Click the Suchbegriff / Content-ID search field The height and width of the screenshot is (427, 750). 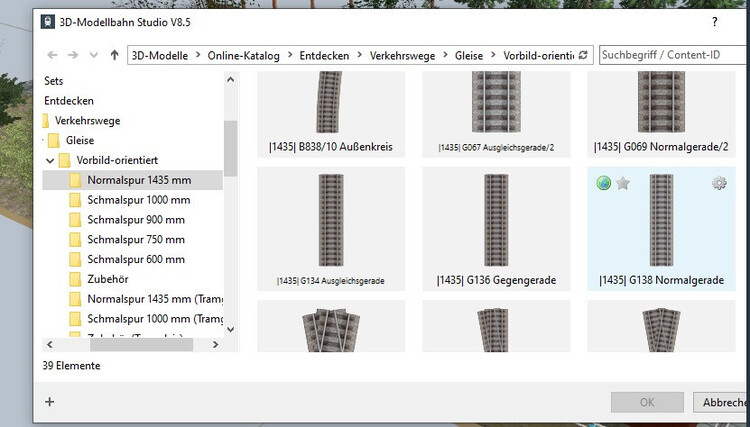674,55
